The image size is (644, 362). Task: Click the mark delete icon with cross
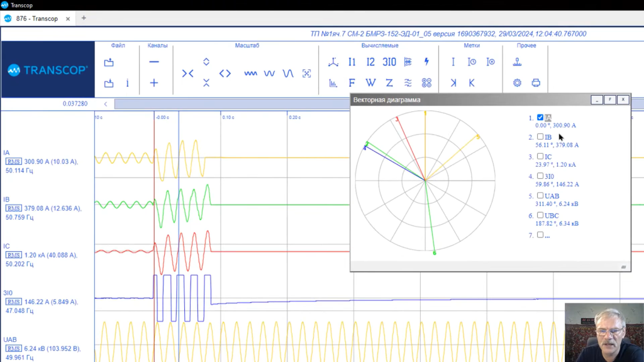pos(491,62)
